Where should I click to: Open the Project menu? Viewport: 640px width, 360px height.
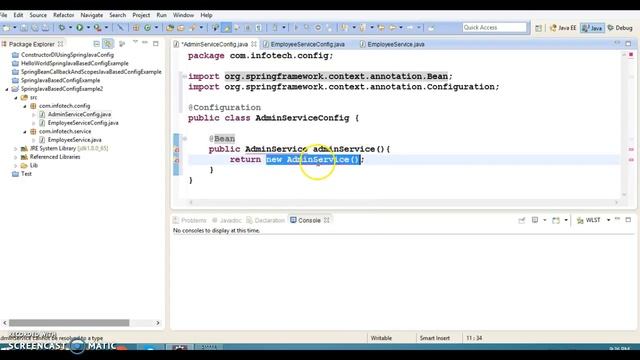click(x=141, y=15)
